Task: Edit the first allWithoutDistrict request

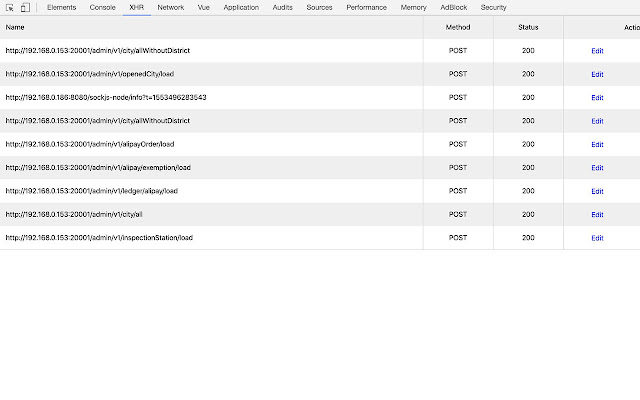Action: click(597, 50)
